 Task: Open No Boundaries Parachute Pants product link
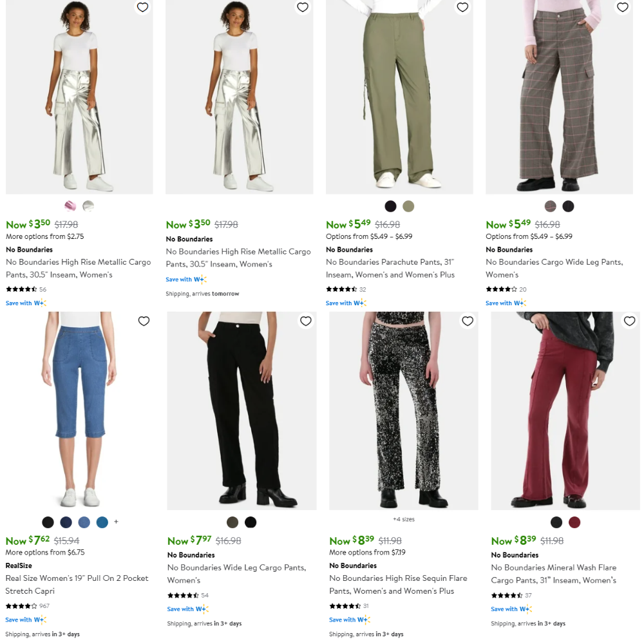[x=390, y=268]
